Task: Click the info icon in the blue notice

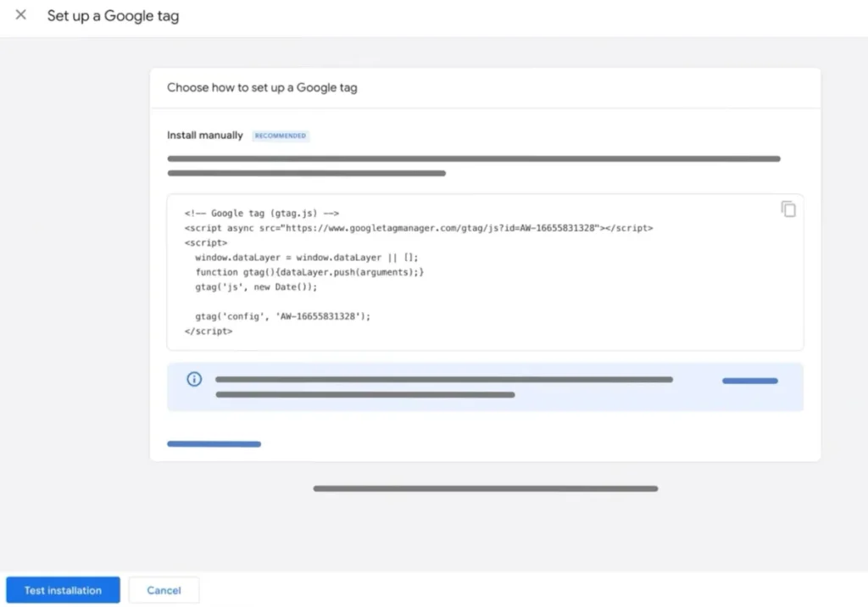Action: point(194,380)
